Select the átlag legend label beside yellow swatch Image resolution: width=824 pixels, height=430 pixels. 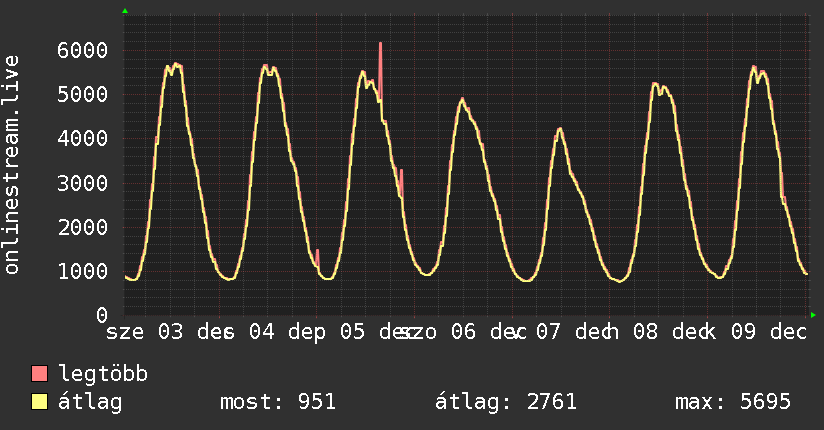pyautogui.click(x=90, y=402)
